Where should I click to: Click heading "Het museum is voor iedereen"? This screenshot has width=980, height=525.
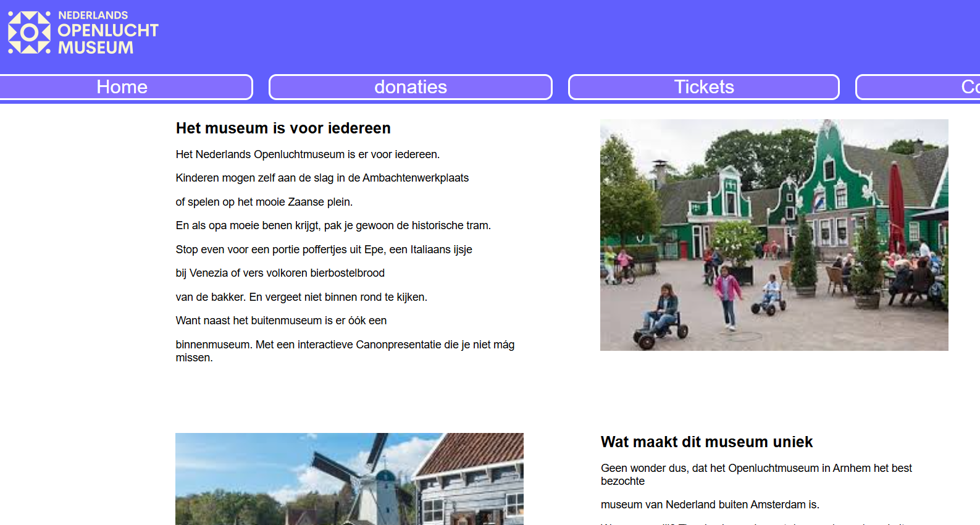(283, 128)
